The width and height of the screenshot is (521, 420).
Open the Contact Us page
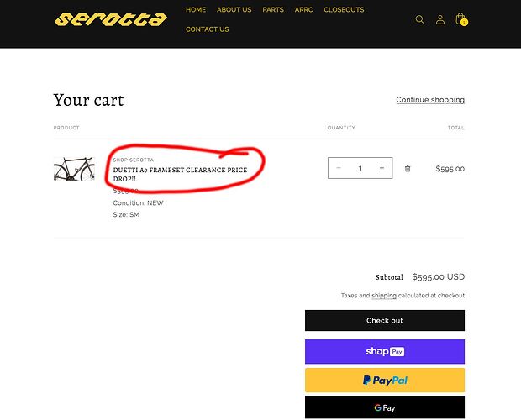click(207, 29)
